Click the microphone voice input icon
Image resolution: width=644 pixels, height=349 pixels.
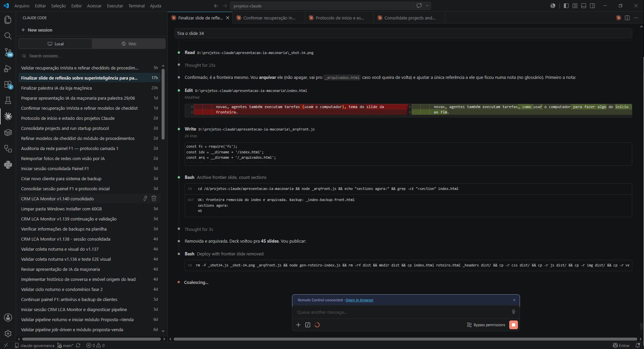(513, 312)
